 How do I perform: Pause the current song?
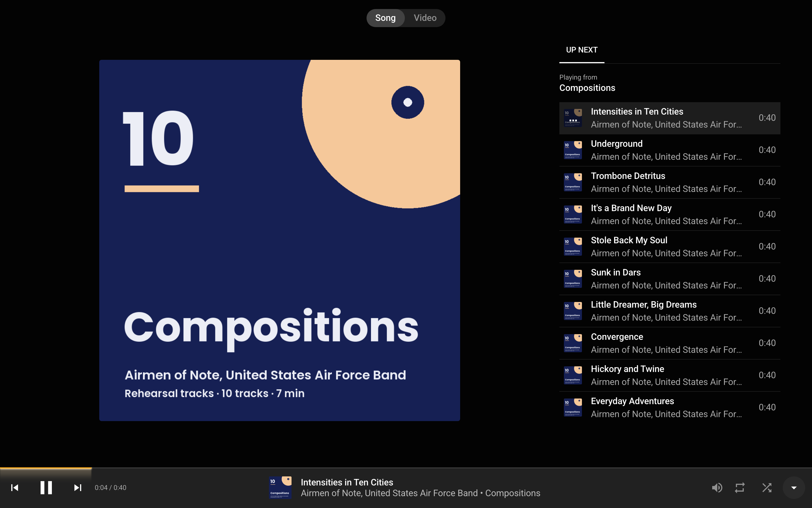[x=46, y=487]
